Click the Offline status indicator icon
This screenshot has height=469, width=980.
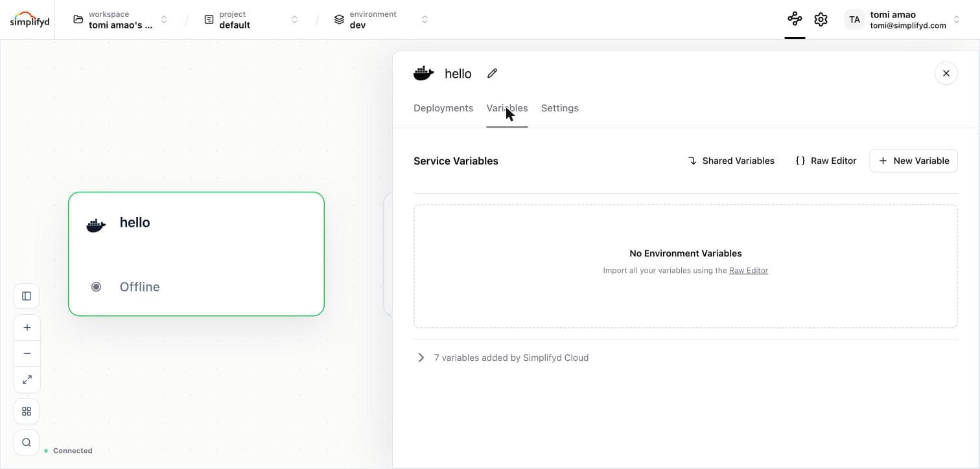96,286
